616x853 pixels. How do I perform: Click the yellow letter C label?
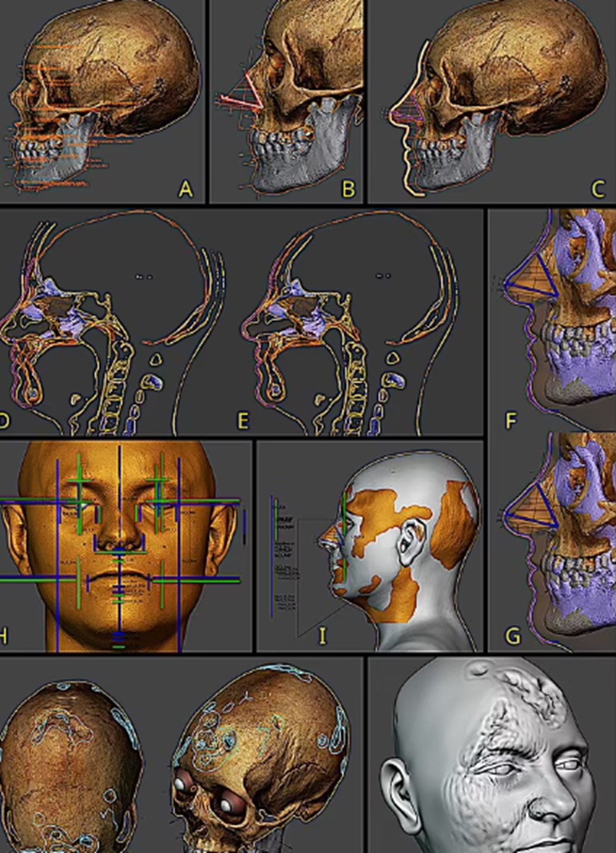point(598,190)
